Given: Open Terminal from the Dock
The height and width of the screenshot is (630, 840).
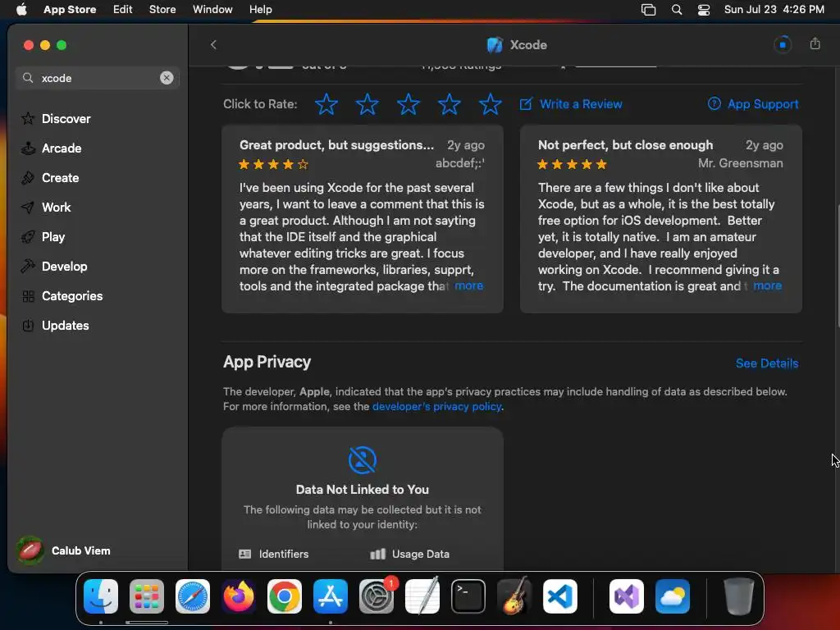Looking at the screenshot, I should click(468, 596).
